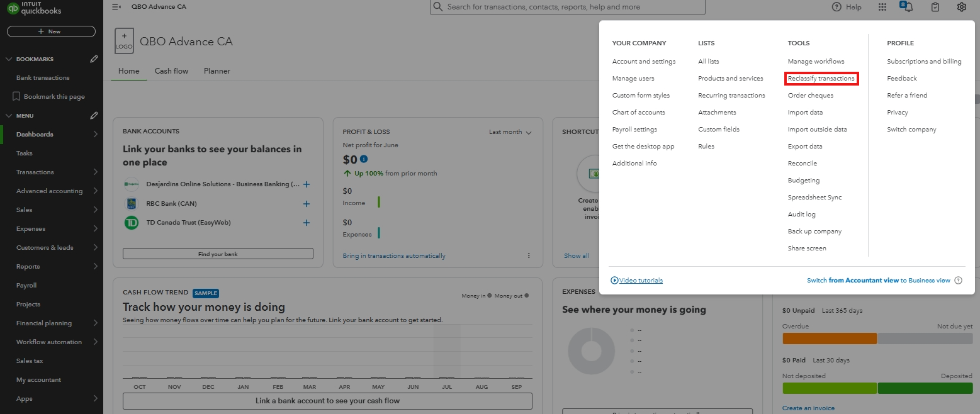This screenshot has height=414, width=980.
Task: Expand the Dashboards submenu arrow
Action: point(95,134)
